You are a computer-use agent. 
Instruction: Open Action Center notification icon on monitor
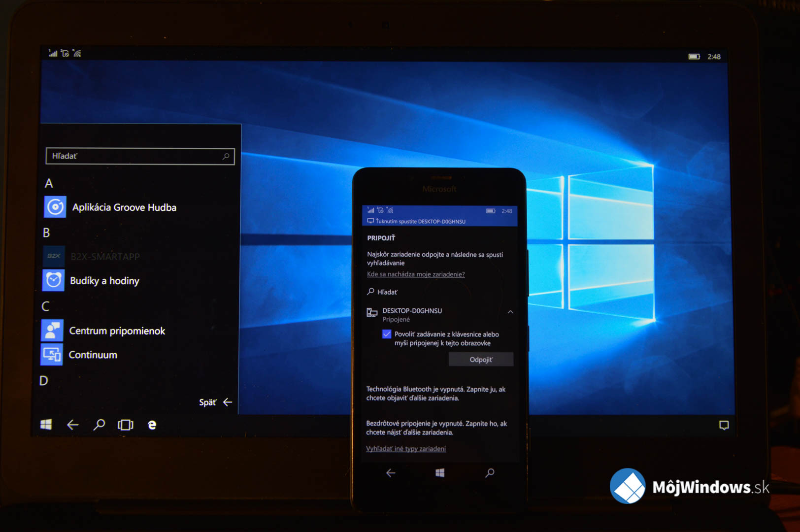click(x=724, y=425)
